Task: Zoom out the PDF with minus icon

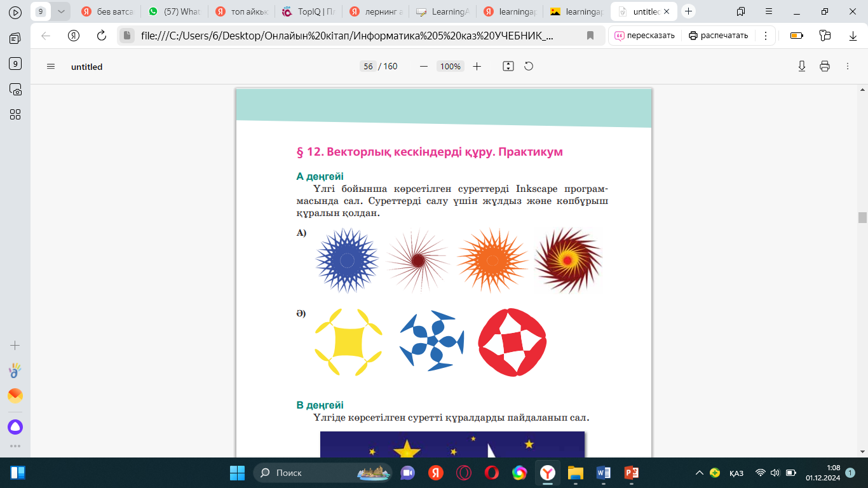Action: click(424, 66)
